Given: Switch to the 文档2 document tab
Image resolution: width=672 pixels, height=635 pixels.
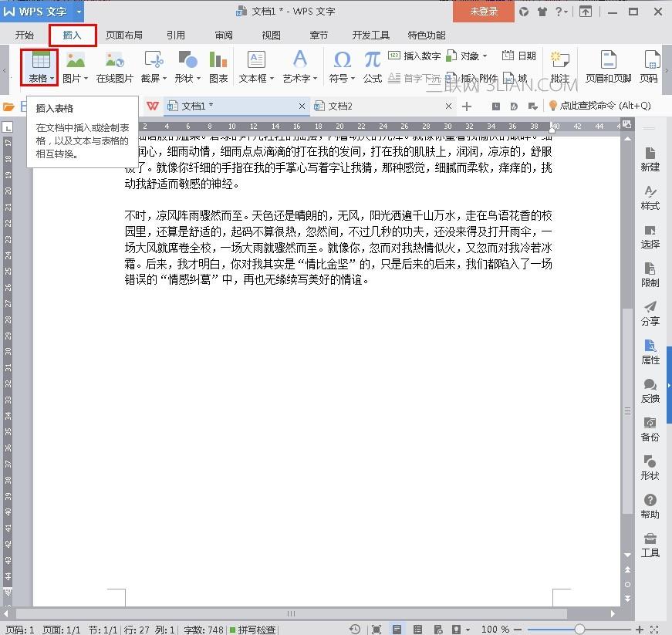Looking at the screenshot, I should (340, 106).
